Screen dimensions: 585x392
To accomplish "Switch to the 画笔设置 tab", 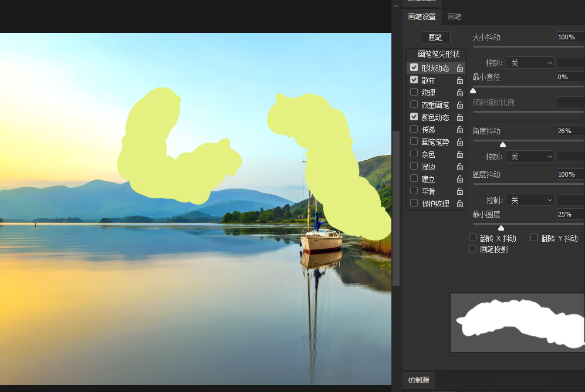I will (x=422, y=17).
